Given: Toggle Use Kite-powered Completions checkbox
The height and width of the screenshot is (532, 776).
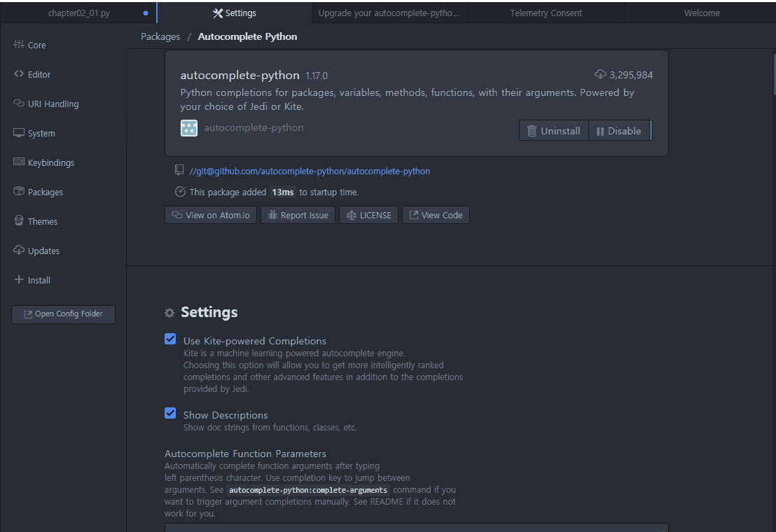Looking at the screenshot, I should pyautogui.click(x=170, y=339).
